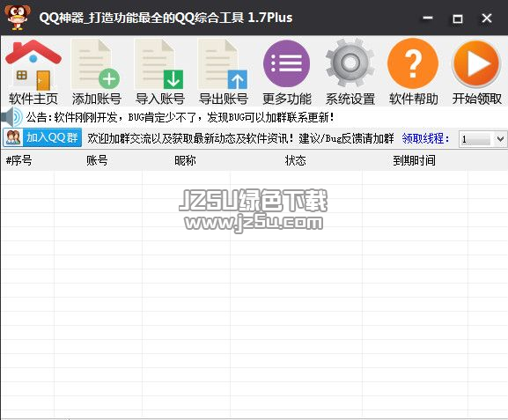Click the announcement speaker icon
508x420 pixels.
pos(12,117)
